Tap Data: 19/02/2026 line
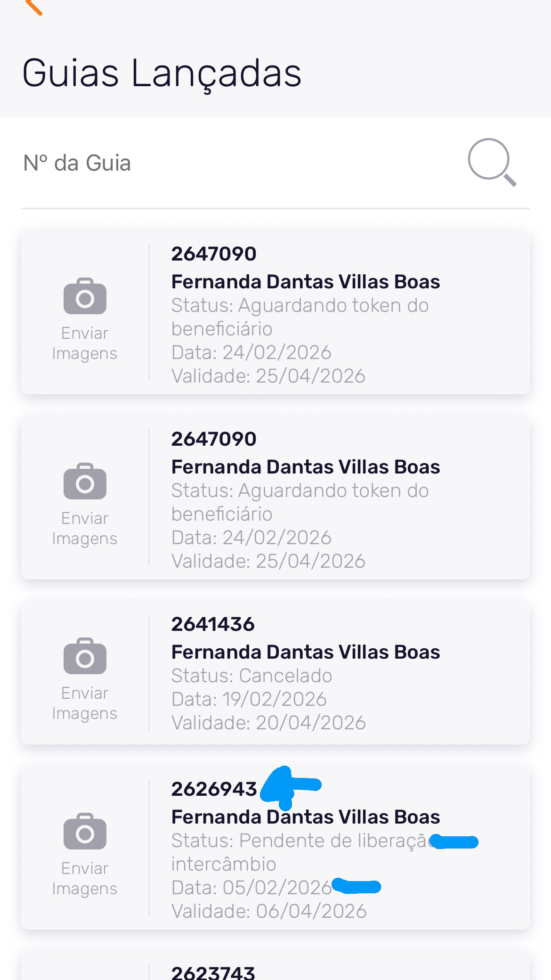The height and width of the screenshot is (980, 551). pyautogui.click(x=249, y=699)
